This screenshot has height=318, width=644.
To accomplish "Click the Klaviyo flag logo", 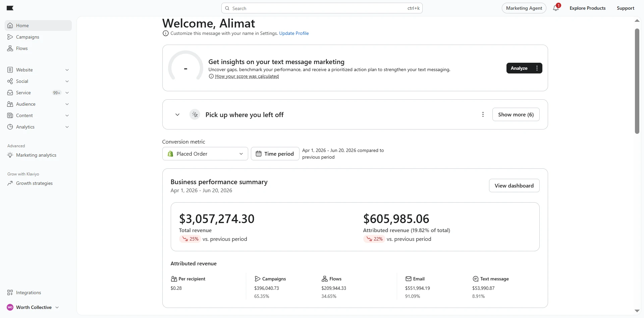I will [10, 8].
